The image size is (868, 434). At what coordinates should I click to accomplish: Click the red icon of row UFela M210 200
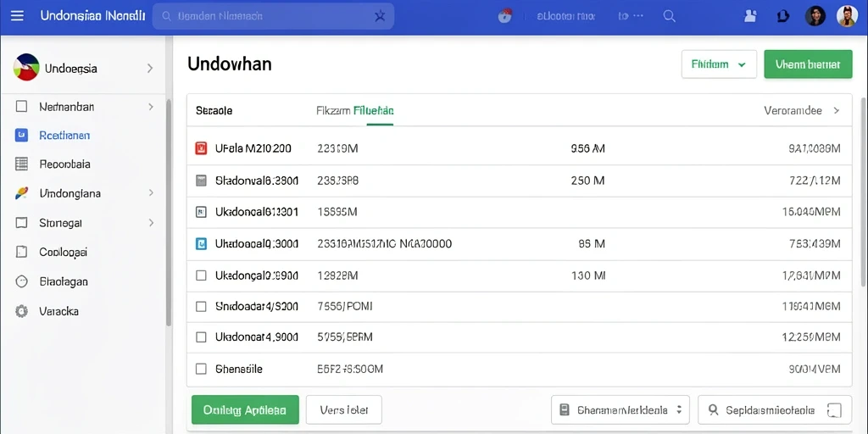coord(201,147)
